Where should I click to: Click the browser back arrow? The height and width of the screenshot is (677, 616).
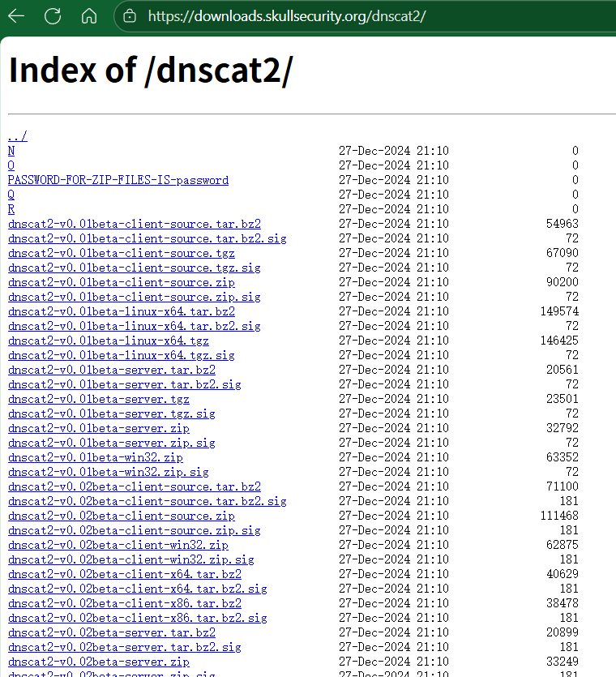coord(16,16)
